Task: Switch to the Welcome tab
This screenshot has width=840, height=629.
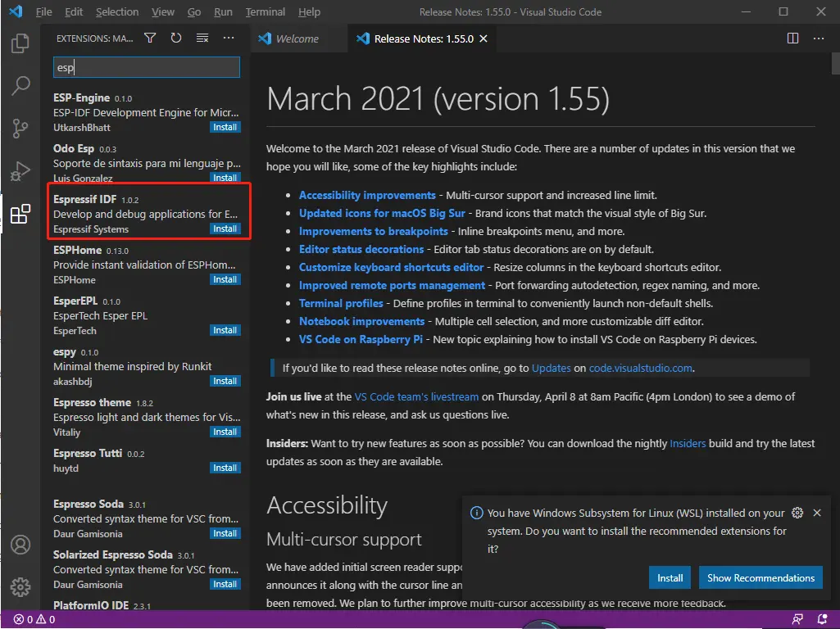Action: [x=299, y=38]
